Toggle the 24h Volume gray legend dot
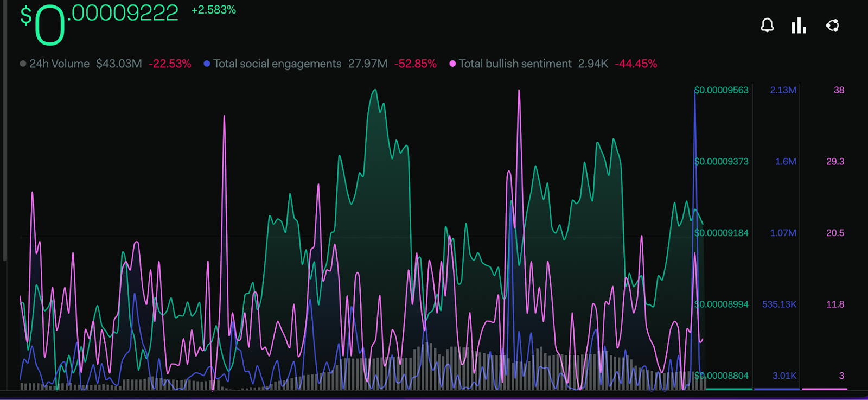 point(23,64)
